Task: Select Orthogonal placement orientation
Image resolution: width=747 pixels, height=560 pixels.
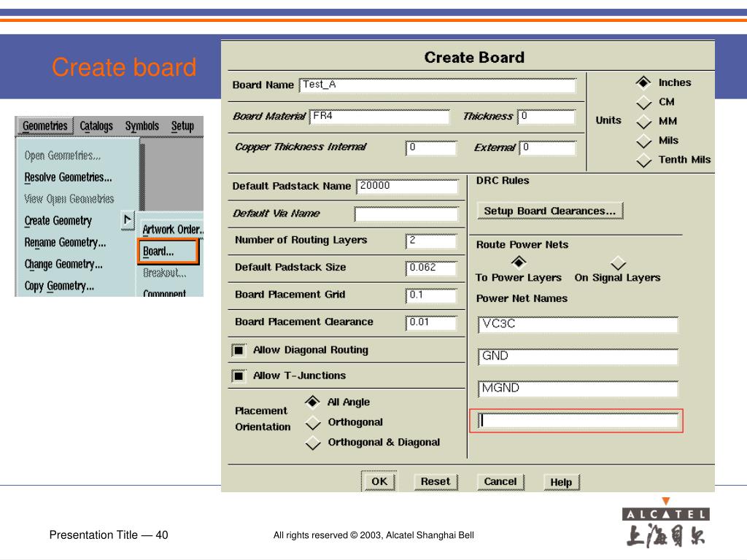Action: 312,422
